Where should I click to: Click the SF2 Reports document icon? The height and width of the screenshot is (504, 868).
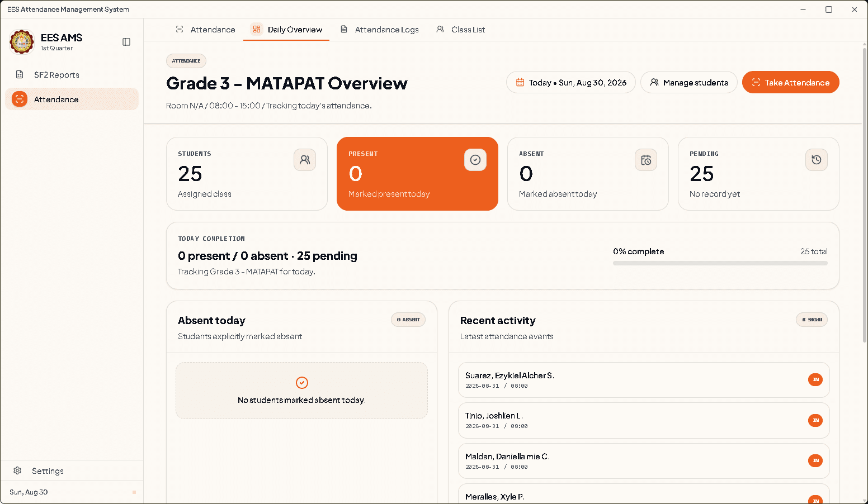[x=20, y=74]
